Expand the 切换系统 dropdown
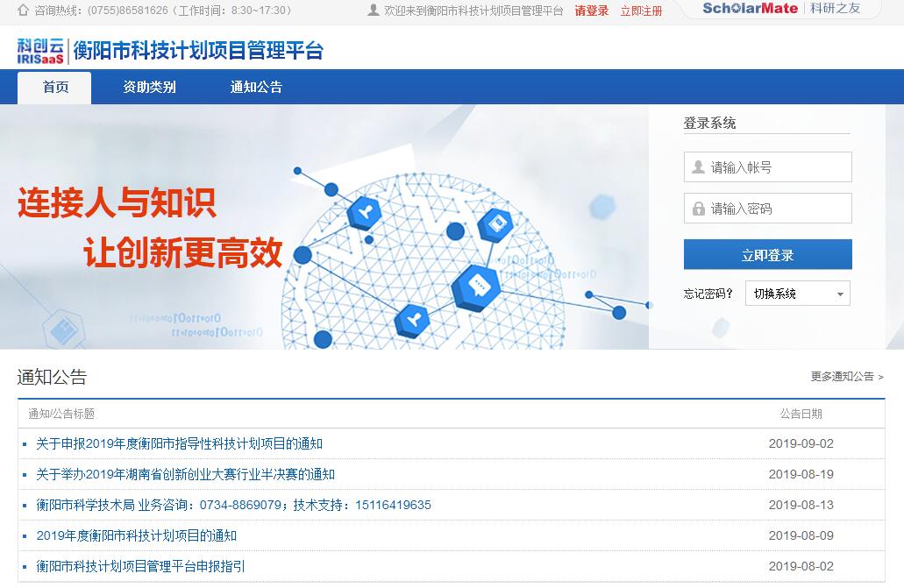Image resolution: width=904 pixels, height=588 pixels. coord(797,294)
